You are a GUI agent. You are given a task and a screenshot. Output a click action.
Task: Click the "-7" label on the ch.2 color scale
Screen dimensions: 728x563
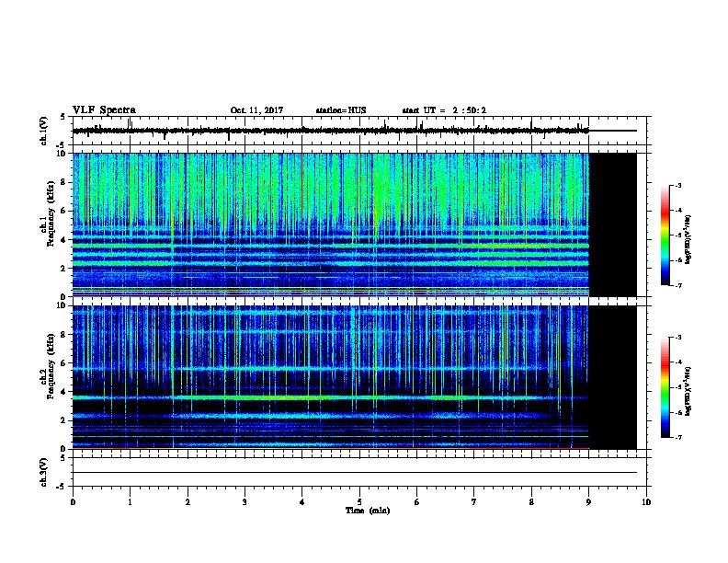click(678, 437)
